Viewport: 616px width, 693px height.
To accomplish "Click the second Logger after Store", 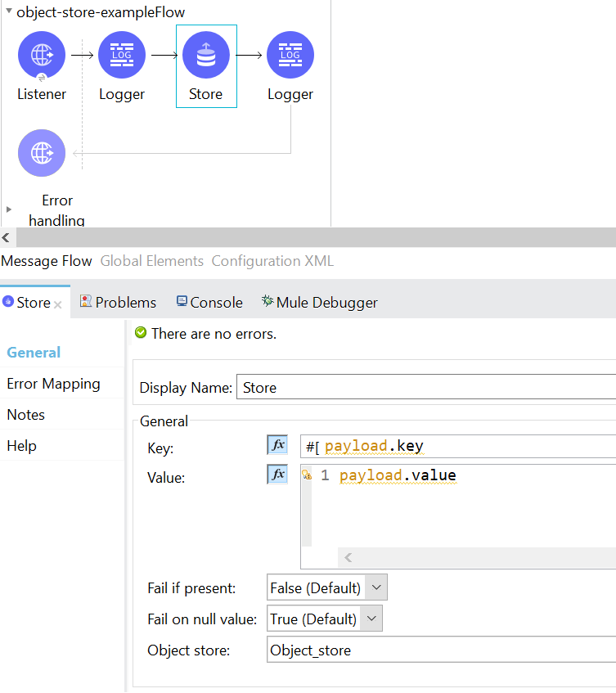I will click(x=290, y=56).
